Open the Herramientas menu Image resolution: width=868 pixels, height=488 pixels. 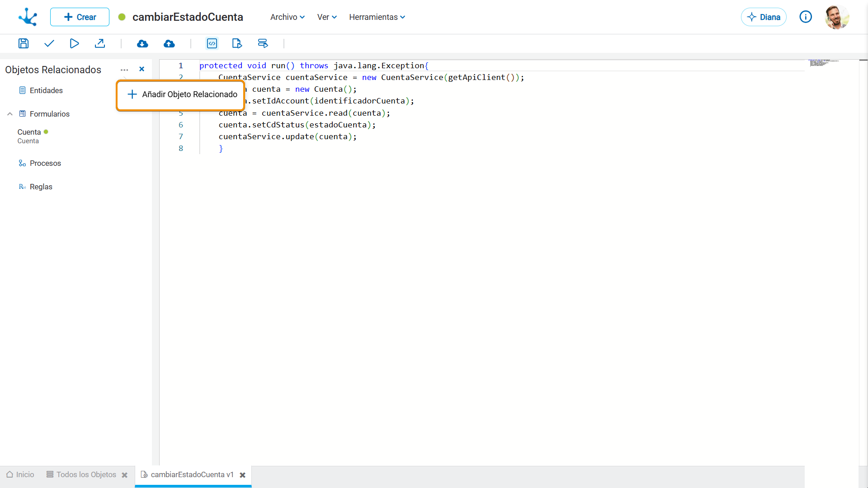[377, 17]
